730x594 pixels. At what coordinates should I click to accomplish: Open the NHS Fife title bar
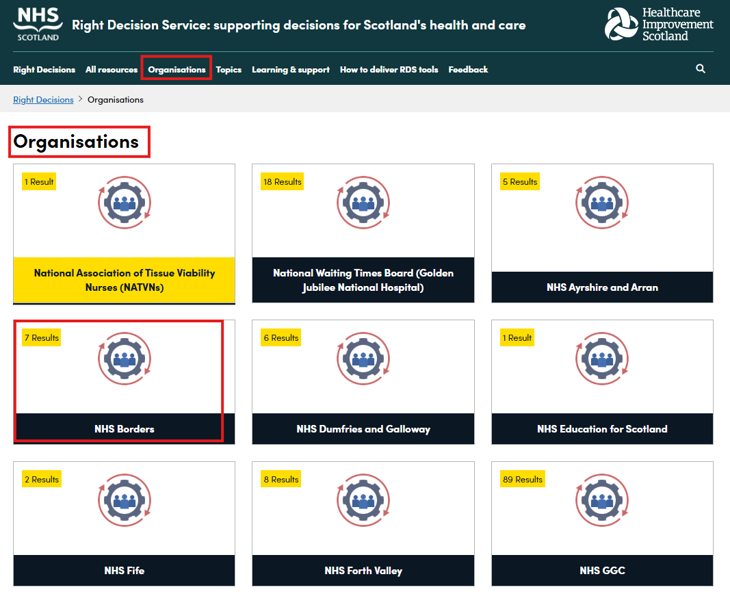pos(124,570)
